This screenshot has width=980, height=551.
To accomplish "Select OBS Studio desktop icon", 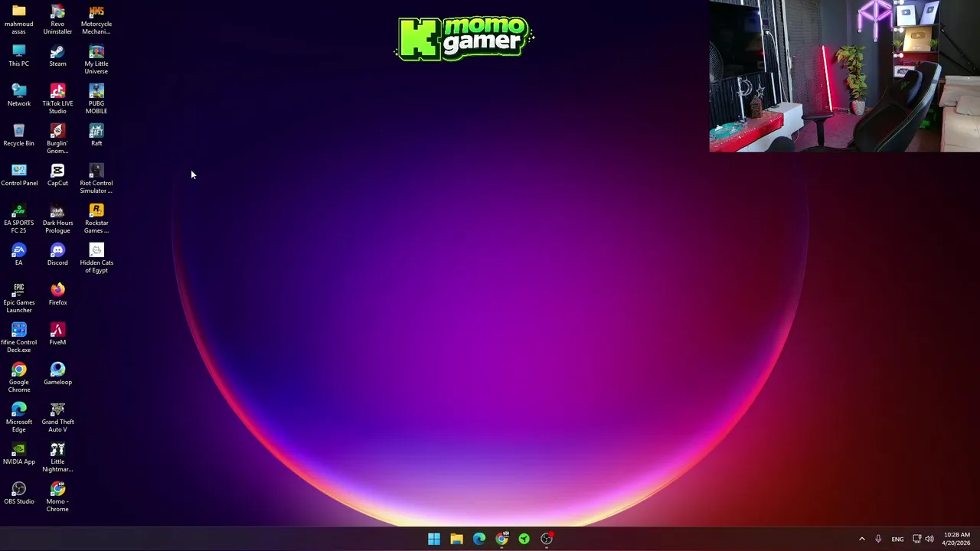I will [x=18, y=494].
